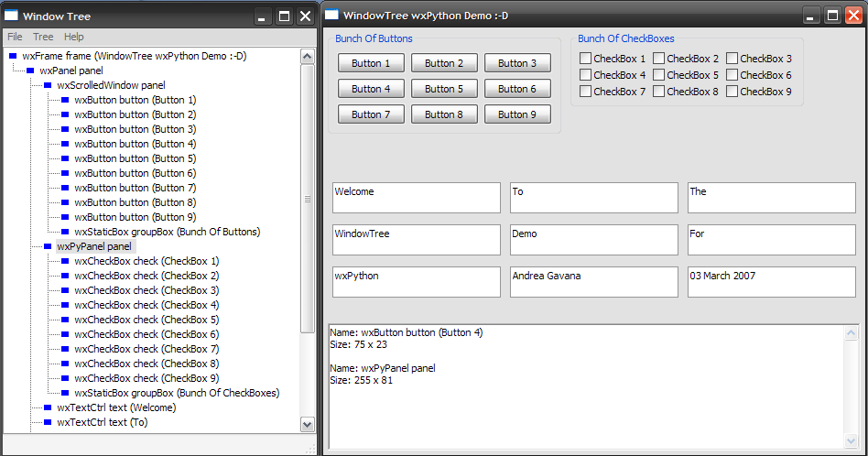Click the Andrea Gavana text field
This screenshot has width=868, height=456.
tap(593, 282)
